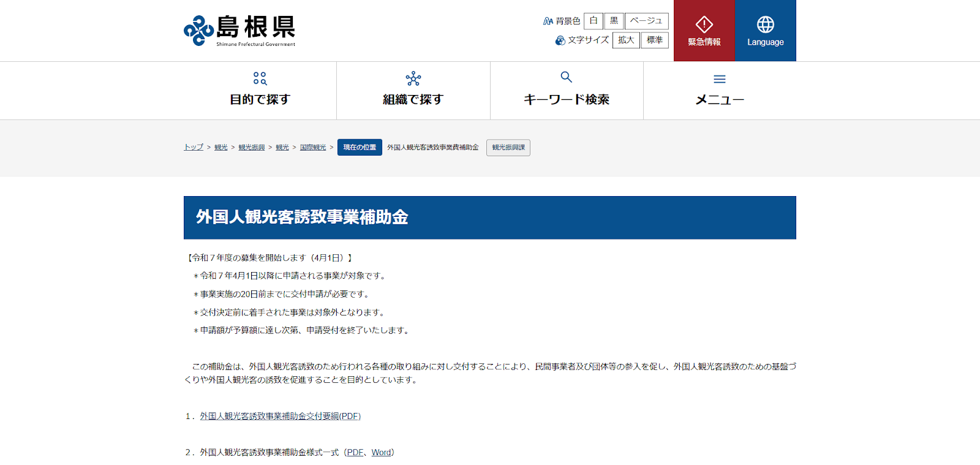Open the Language selection label

pyautogui.click(x=766, y=42)
